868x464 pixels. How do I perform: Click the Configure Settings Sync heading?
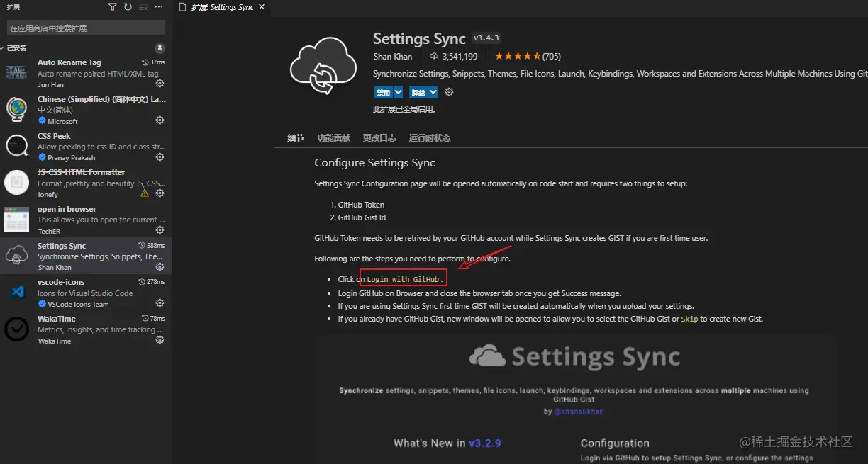coord(374,163)
